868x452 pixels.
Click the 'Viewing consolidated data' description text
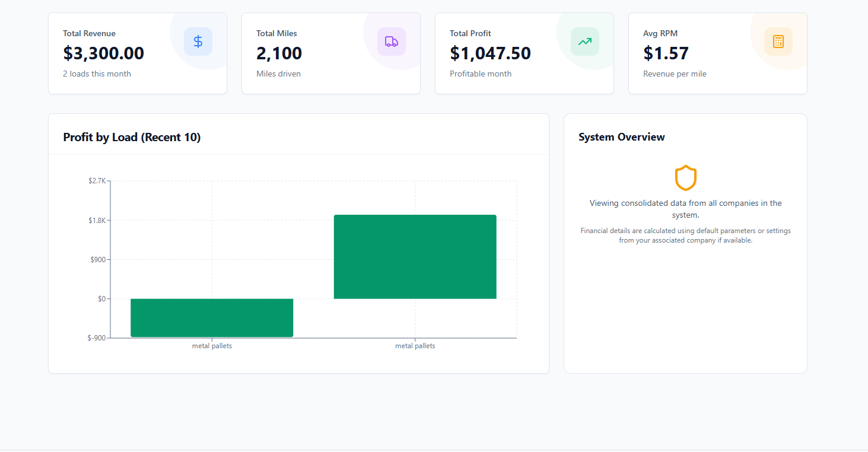(x=686, y=209)
